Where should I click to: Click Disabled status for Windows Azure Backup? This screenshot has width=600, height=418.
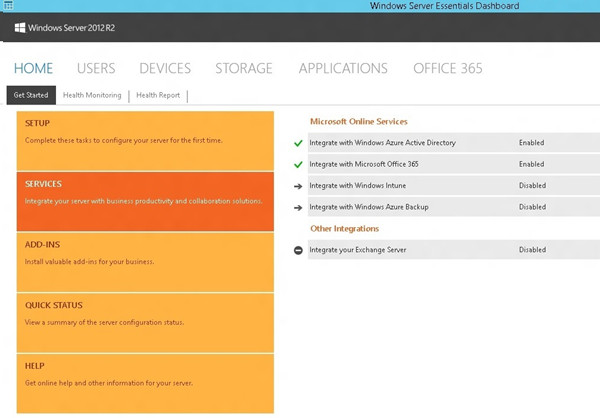[532, 207]
